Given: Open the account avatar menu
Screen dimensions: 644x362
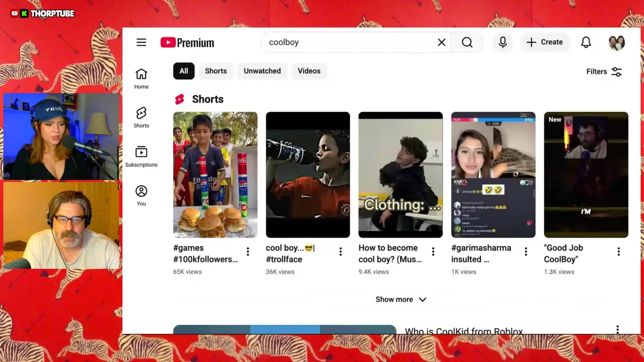Looking at the screenshot, I should click(x=616, y=43).
